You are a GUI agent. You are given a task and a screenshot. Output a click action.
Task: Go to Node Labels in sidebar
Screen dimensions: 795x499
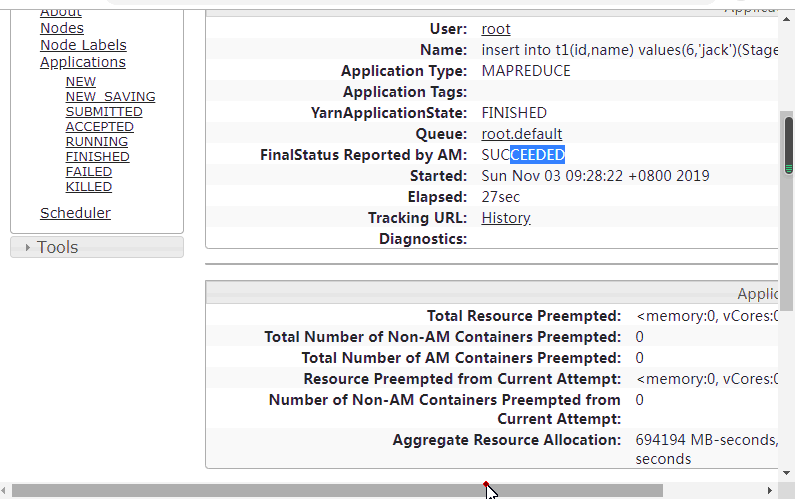83,45
